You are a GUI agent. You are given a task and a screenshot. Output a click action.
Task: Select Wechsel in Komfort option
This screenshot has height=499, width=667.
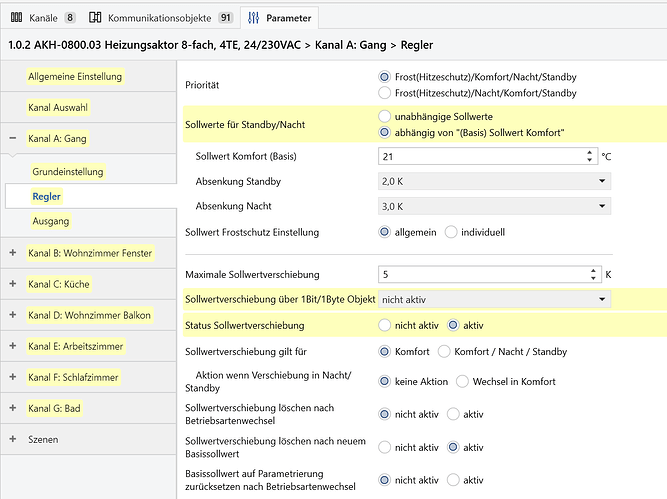(x=462, y=381)
